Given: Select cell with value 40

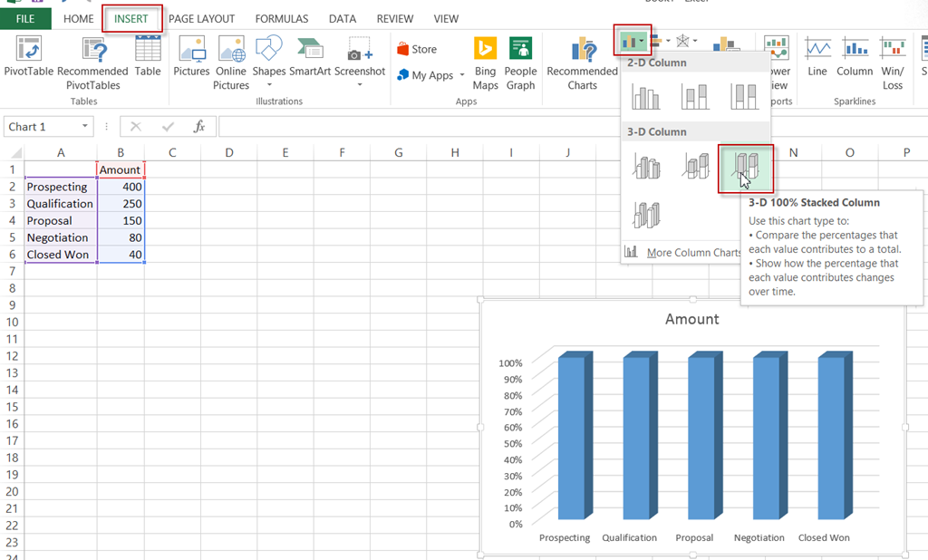Looking at the screenshot, I should click(x=121, y=255).
